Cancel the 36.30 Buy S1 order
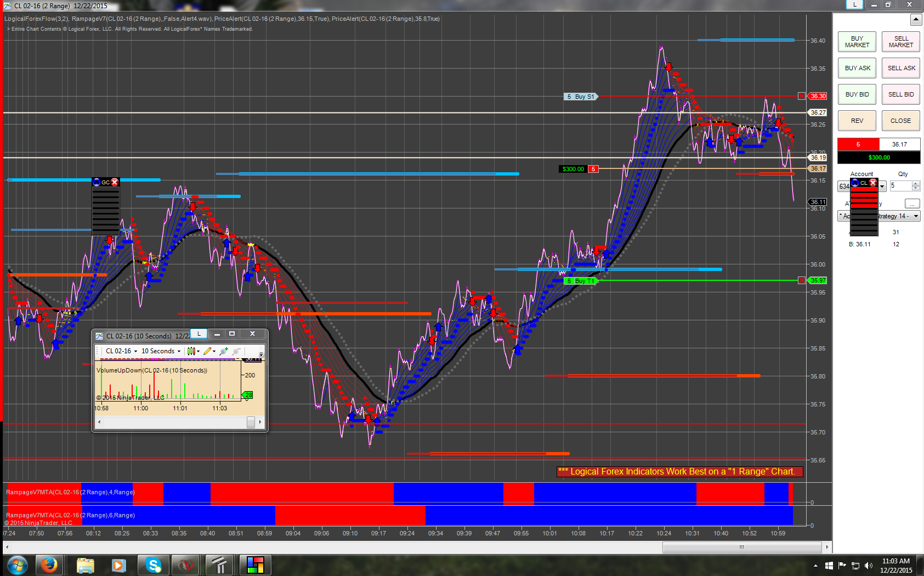 point(802,96)
